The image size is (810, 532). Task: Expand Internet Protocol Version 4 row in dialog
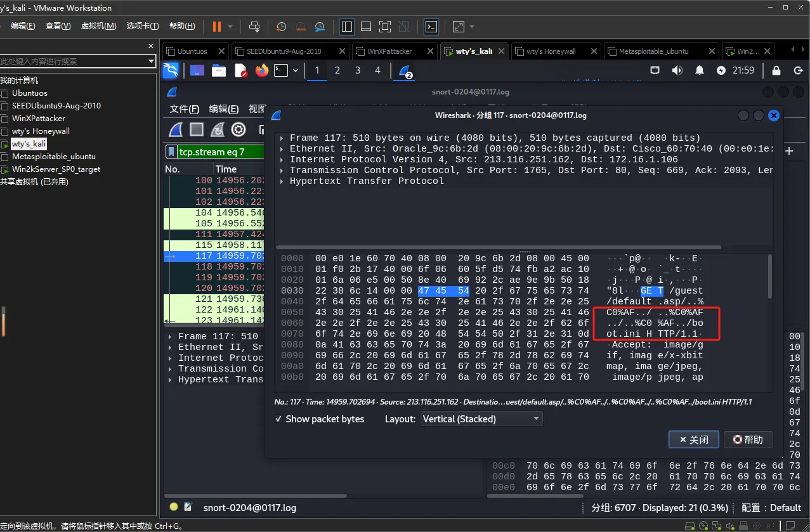(x=282, y=159)
